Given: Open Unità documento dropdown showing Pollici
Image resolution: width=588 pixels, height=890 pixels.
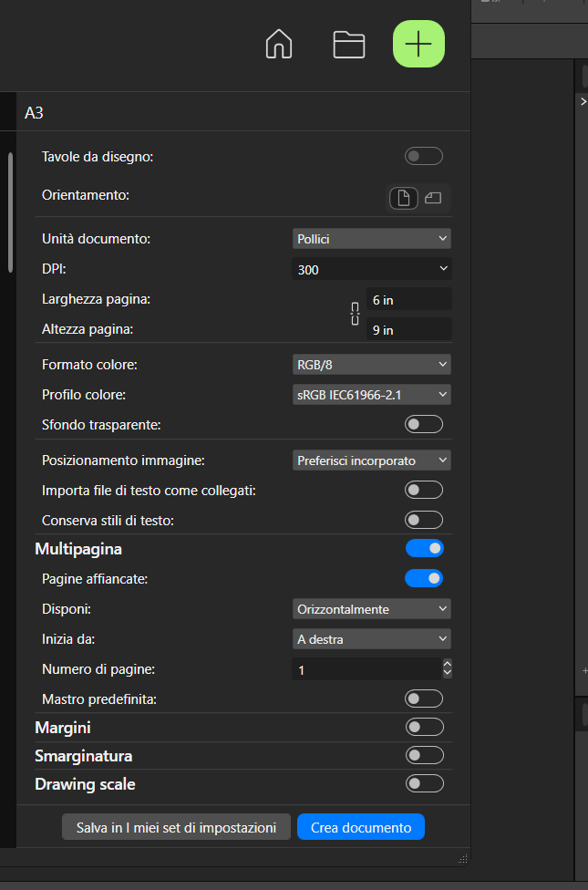Looking at the screenshot, I should pos(372,239).
